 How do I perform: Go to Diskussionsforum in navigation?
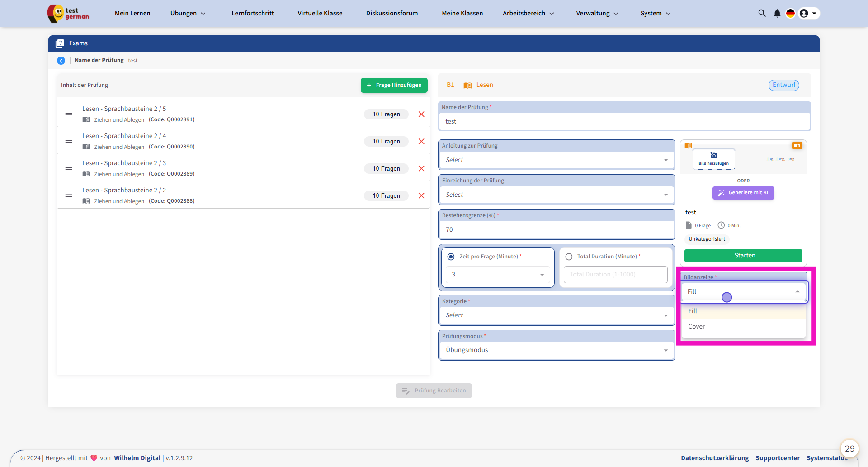392,13
